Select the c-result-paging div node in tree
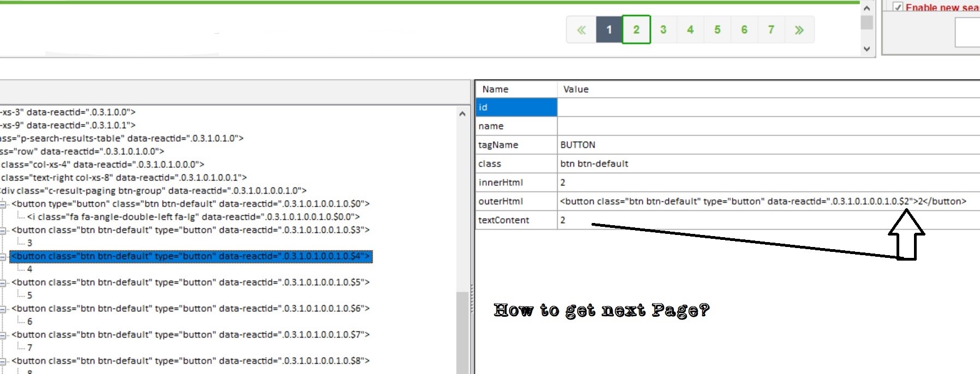 click(153, 191)
